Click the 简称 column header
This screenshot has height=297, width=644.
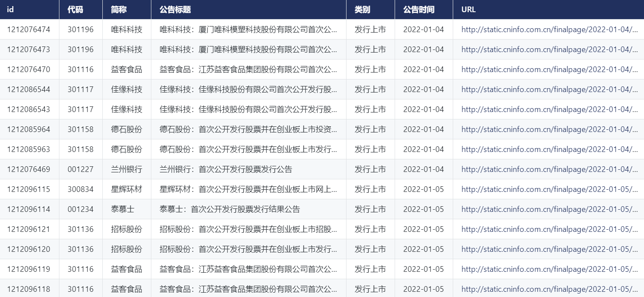tap(127, 10)
